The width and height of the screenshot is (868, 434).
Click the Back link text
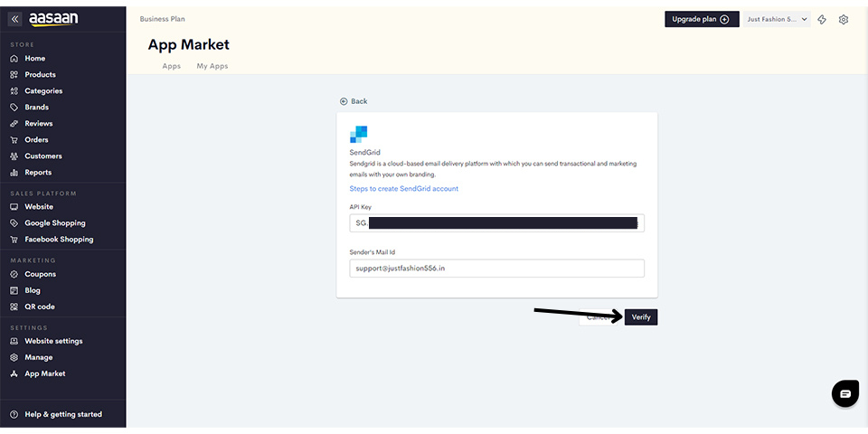click(x=359, y=101)
